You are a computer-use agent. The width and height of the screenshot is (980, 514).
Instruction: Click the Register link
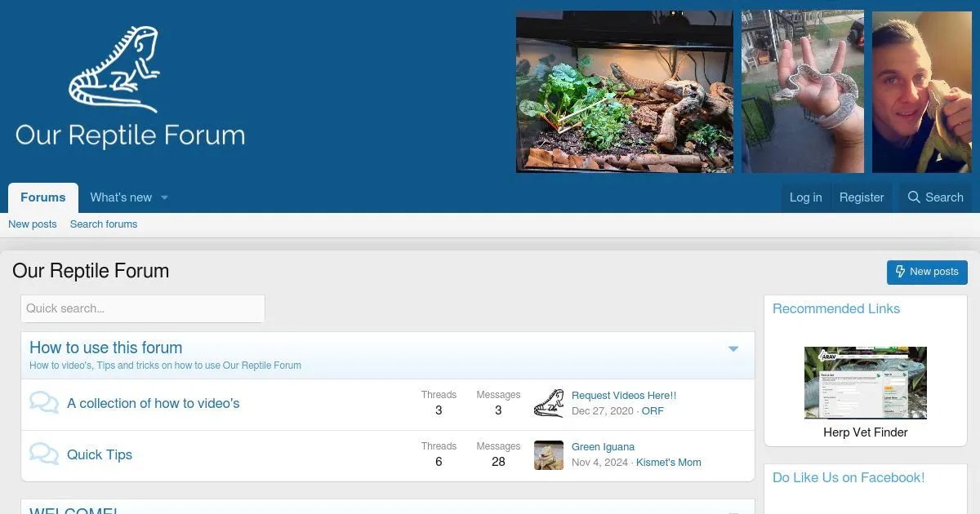pos(862,197)
